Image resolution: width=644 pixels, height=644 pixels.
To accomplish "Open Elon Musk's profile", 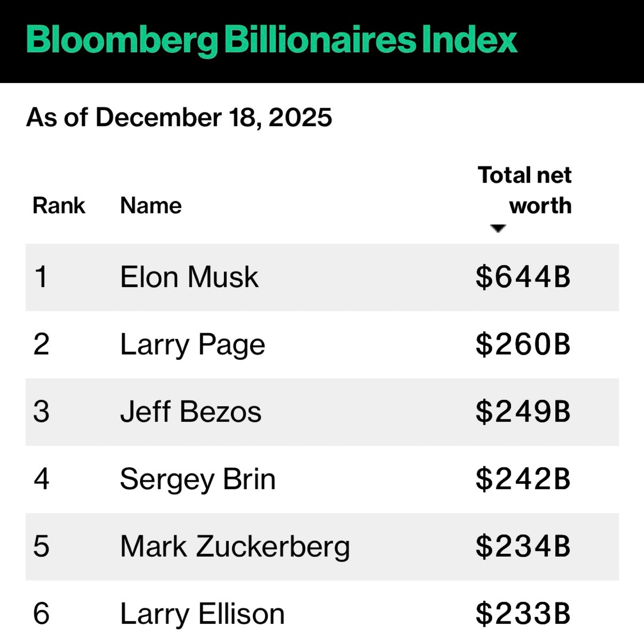I will pyautogui.click(x=189, y=277).
